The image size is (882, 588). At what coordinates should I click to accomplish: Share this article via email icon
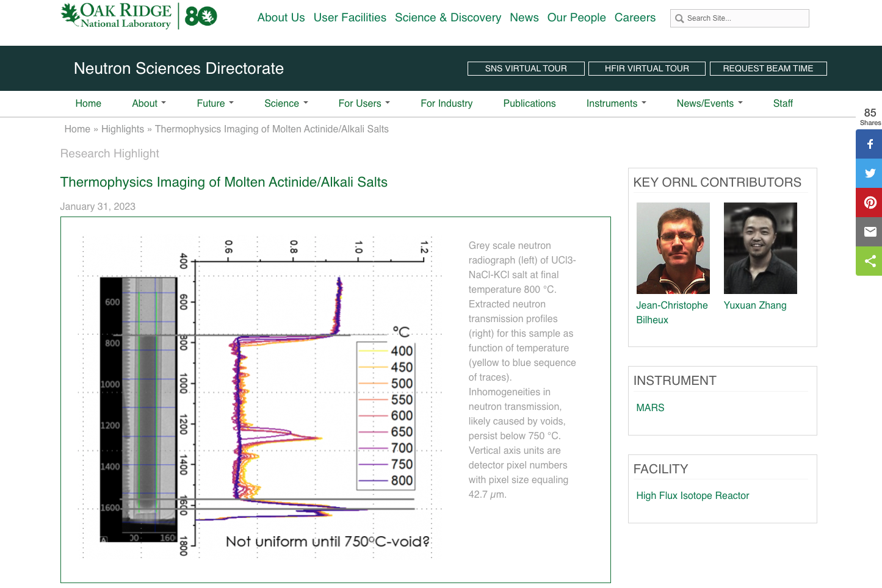tap(870, 232)
